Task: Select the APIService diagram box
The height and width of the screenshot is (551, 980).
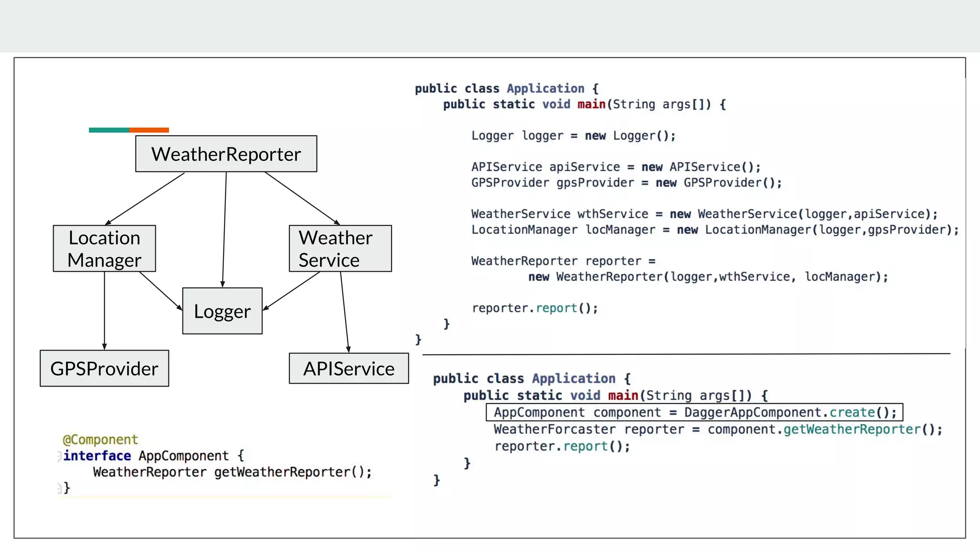Action: click(x=348, y=368)
